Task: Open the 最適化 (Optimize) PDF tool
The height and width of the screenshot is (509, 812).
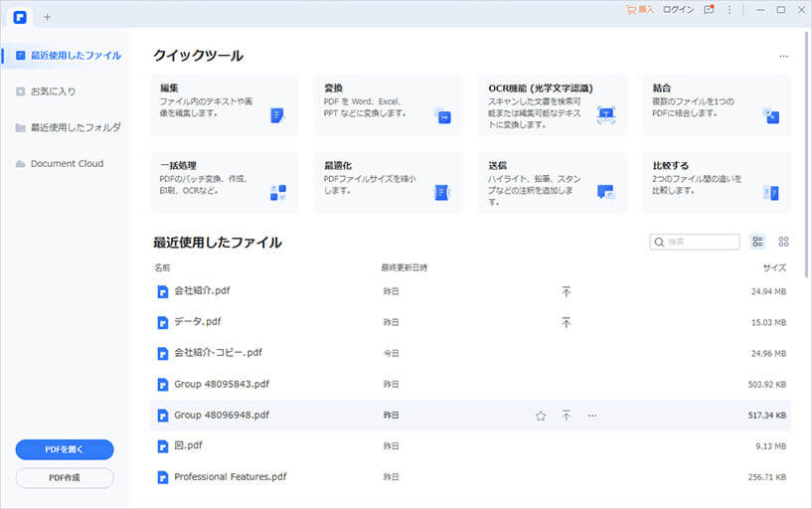Action: click(x=388, y=181)
